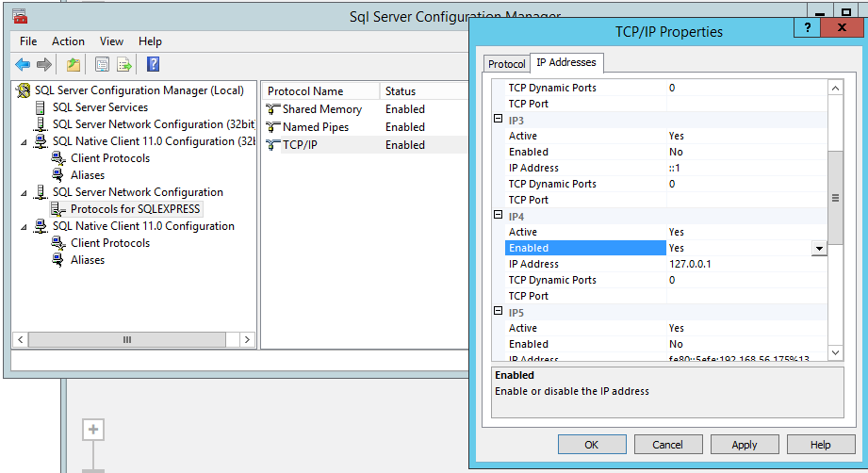The image size is (868, 473).
Task: Switch to the Protocol tab
Action: tap(506, 64)
